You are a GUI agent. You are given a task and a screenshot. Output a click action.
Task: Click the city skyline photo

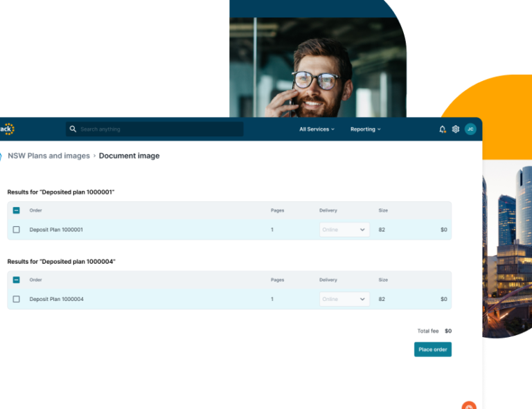[507, 249]
